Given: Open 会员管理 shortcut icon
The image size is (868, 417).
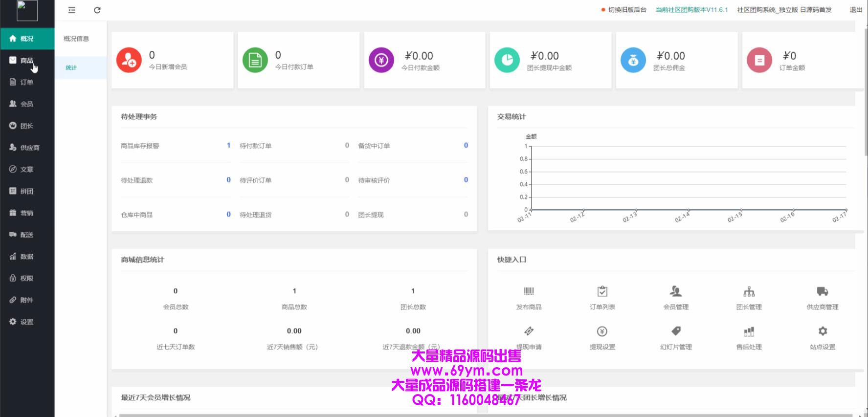Looking at the screenshot, I should click(675, 291).
